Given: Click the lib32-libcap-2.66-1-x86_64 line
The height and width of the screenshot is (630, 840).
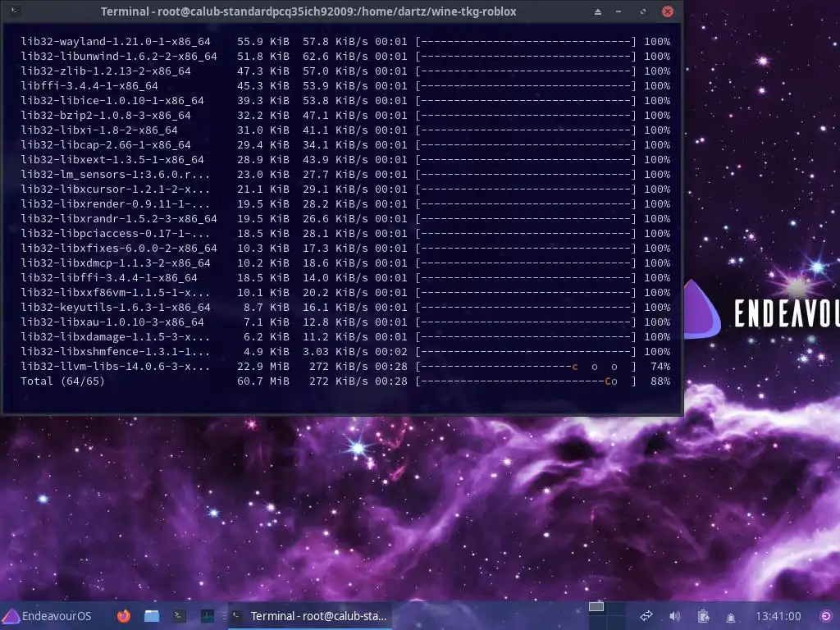Looking at the screenshot, I should click(345, 144).
